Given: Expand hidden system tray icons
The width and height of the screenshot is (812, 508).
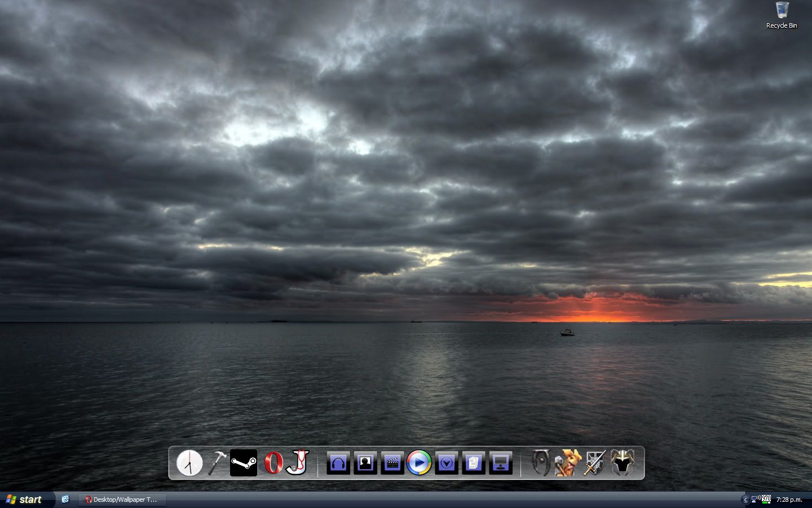Looking at the screenshot, I should click(745, 500).
